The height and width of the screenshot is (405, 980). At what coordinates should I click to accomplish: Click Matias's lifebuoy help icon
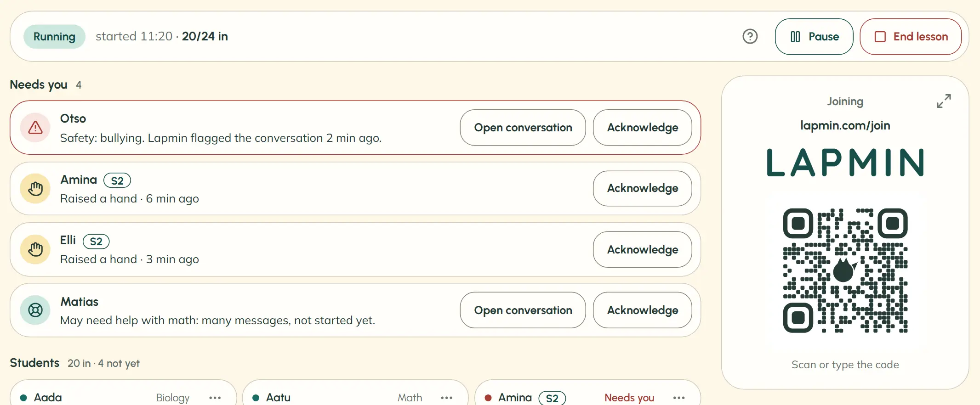coord(35,310)
